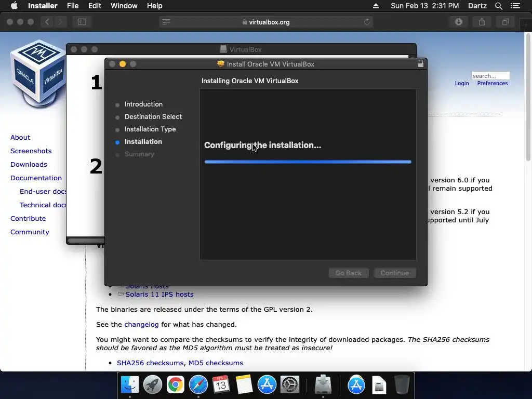Viewport: 532px width, 399px height.
Task: Open the Applications folder in the Dock
Action: [x=356, y=385]
